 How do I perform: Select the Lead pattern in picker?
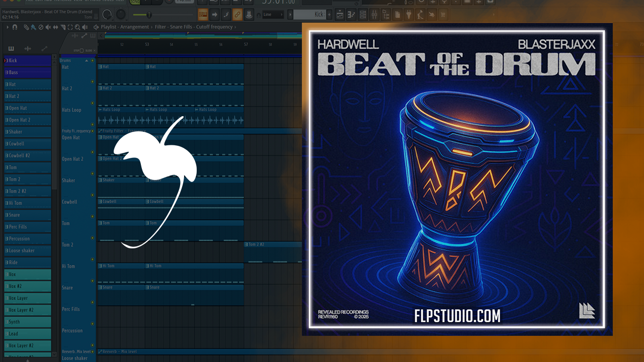click(28, 334)
